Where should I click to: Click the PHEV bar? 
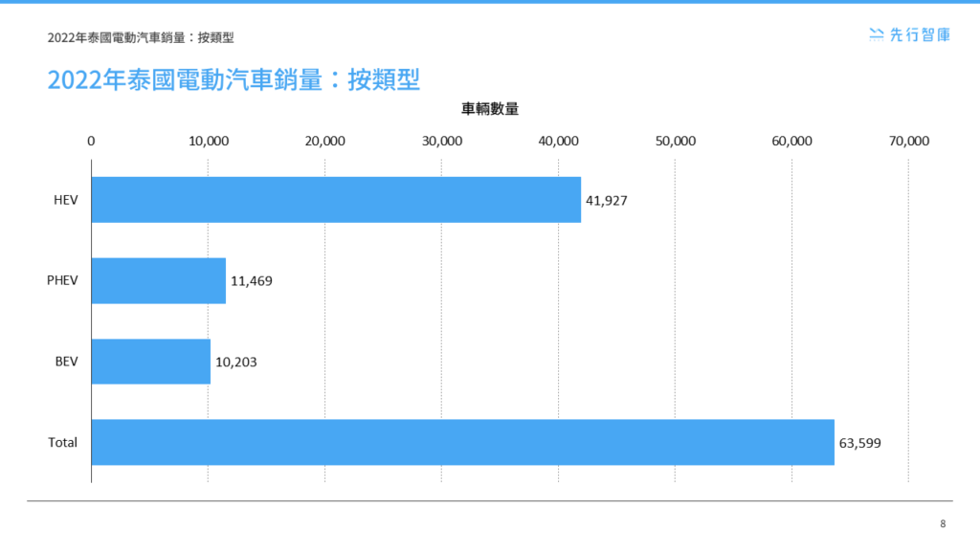point(159,281)
